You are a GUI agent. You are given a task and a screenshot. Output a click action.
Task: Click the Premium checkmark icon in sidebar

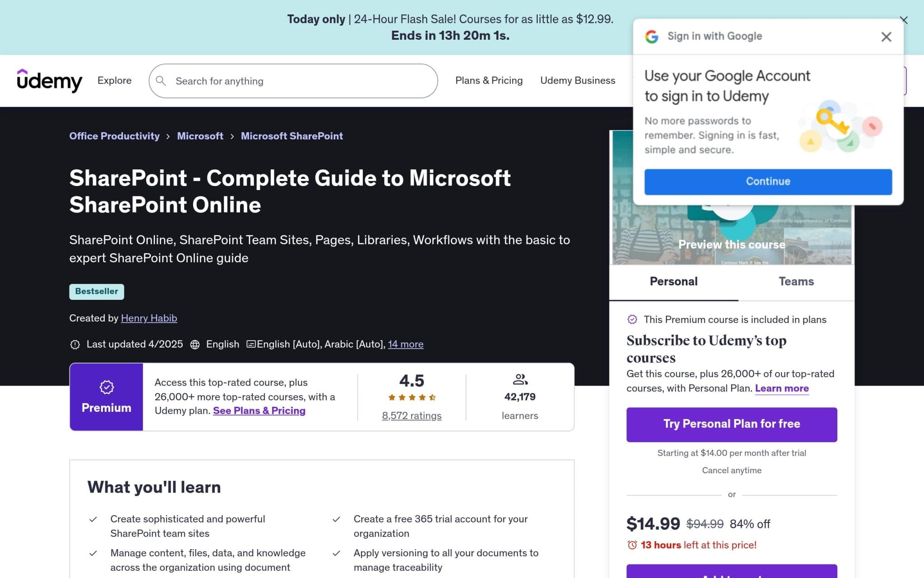pyautogui.click(x=632, y=319)
